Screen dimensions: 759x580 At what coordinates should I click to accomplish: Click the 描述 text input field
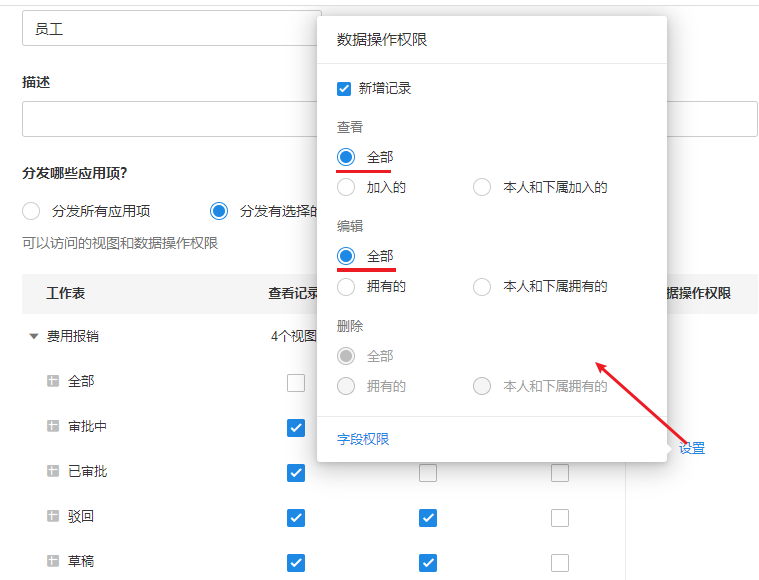[170, 118]
